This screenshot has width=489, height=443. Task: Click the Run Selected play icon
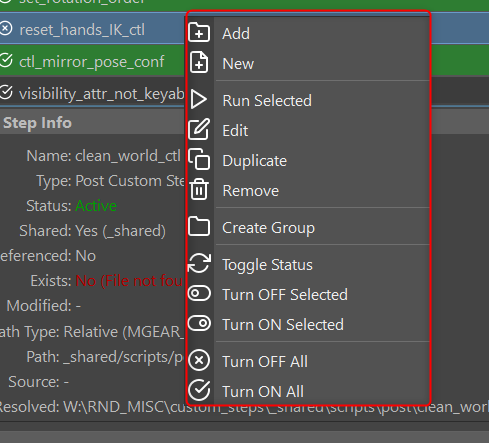(x=199, y=99)
